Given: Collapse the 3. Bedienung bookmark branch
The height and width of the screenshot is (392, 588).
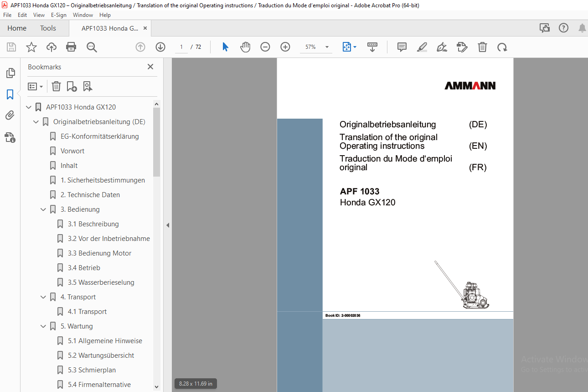Looking at the screenshot, I should pos(44,209).
